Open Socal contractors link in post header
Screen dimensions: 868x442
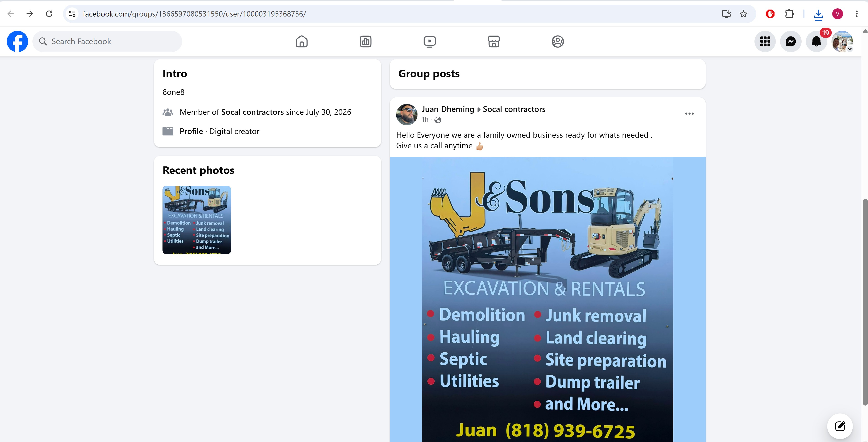pos(514,109)
